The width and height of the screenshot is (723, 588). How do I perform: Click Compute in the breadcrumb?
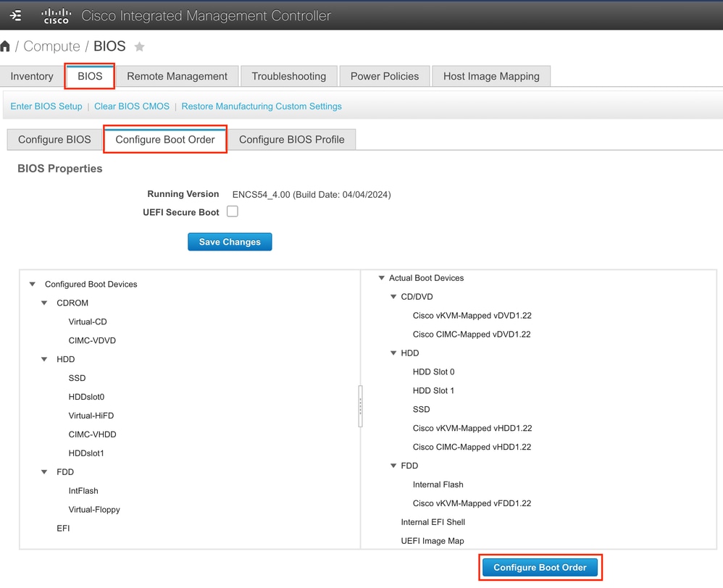point(51,46)
